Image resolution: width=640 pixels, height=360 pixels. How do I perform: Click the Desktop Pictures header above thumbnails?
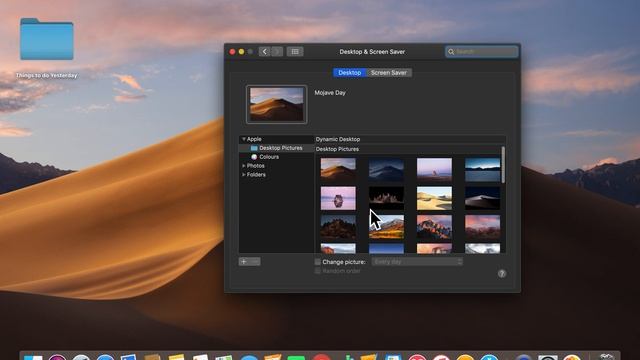(337, 149)
